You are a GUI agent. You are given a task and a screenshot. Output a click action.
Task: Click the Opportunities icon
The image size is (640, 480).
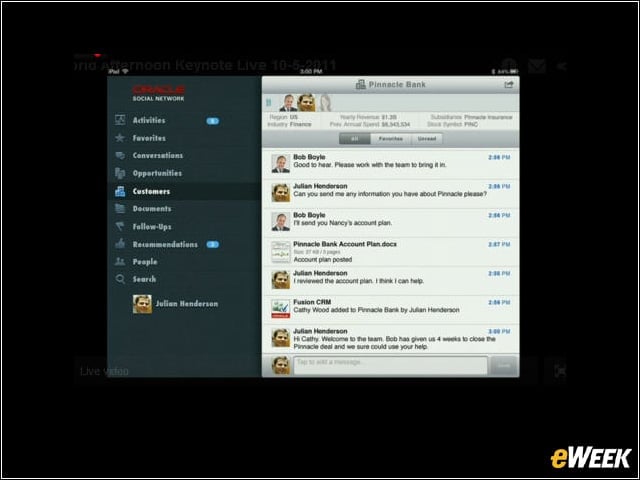point(120,173)
